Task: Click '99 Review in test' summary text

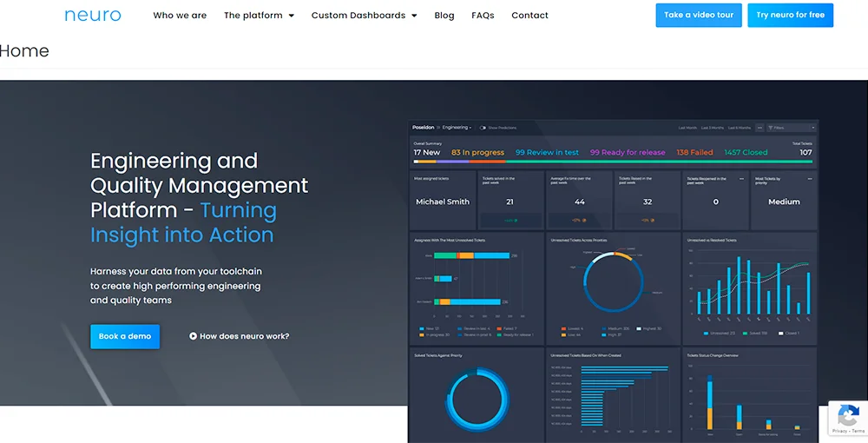Action: point(547,152)
